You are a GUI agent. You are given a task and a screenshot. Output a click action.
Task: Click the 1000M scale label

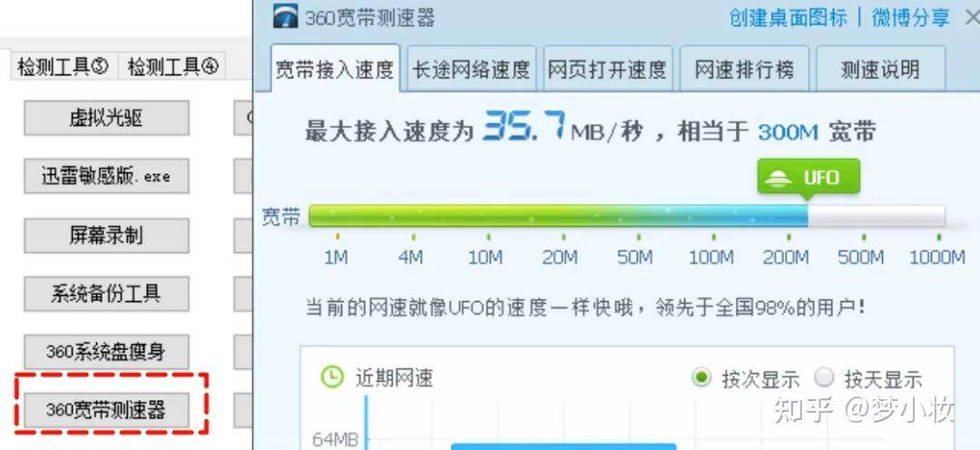[936, 257]
